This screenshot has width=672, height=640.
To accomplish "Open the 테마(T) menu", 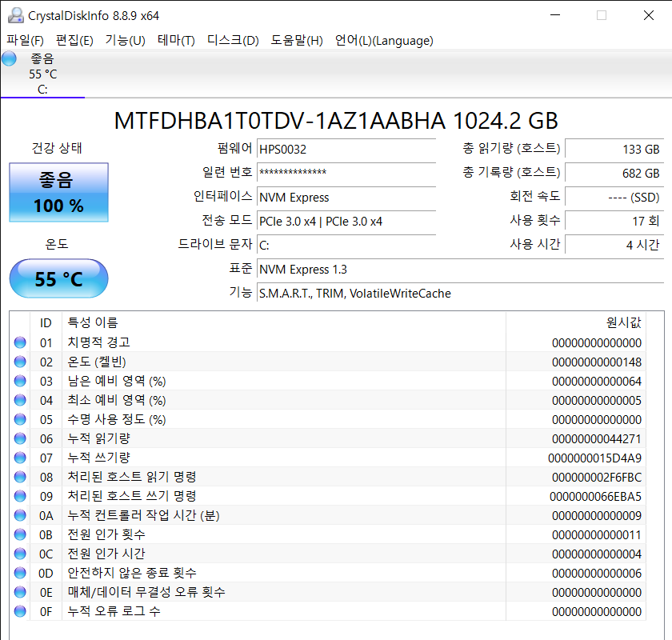I will pyautogui.click(x=176, y=40).
